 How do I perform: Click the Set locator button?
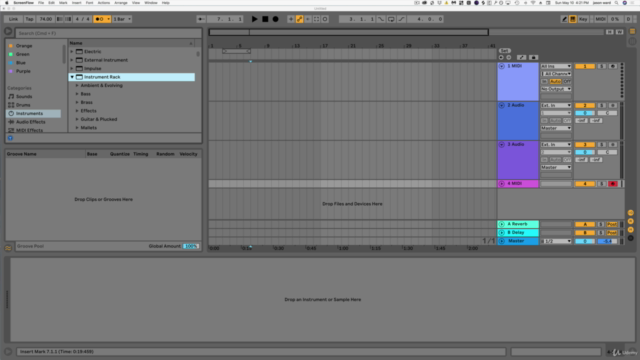coord(504,51)
